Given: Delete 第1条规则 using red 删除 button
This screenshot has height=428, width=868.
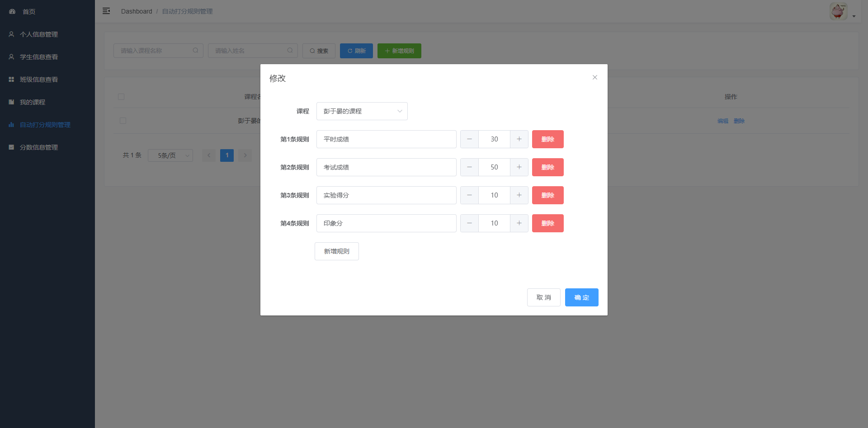Looking at the screenshot, I should [x=547, y=139].
